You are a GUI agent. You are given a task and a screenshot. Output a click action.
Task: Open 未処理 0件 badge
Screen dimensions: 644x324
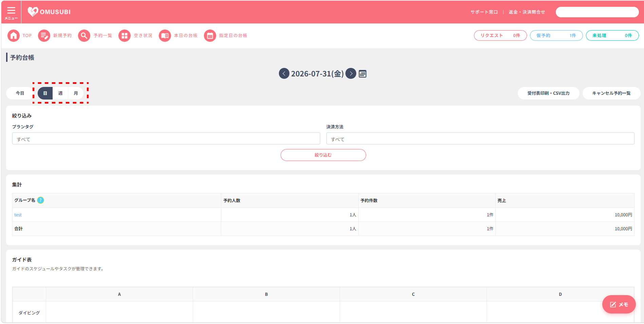click(612, 35)
